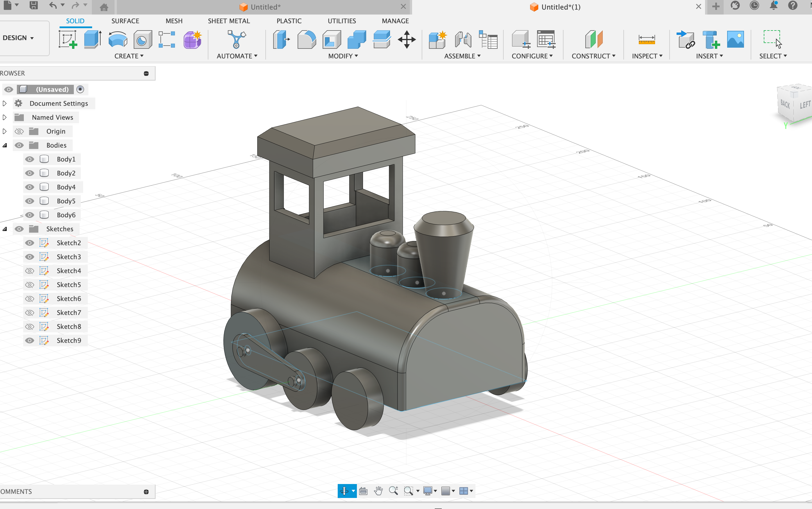Select the Hole tool
The image size is (812, 509).
pyautogui.click(x=142, y=40)
